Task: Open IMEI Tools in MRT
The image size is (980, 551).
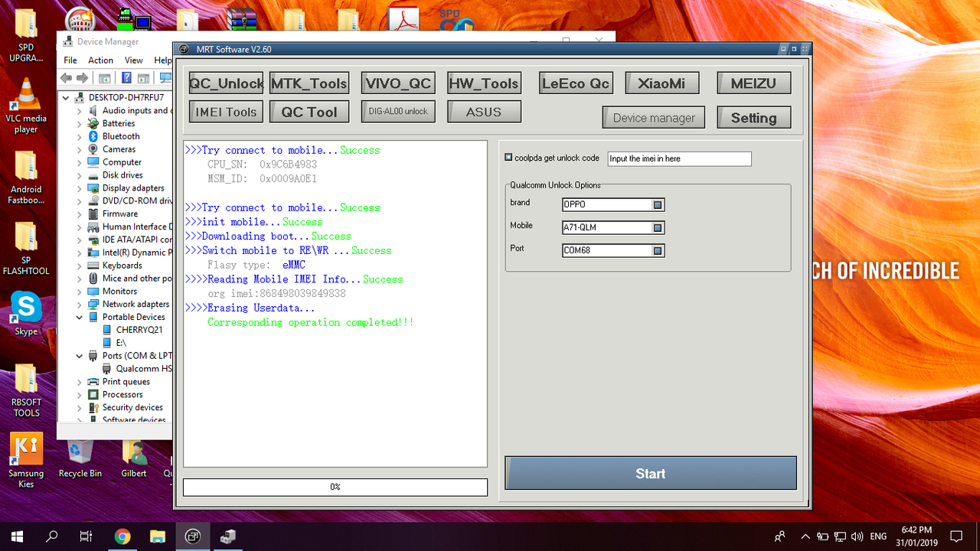Action: 226,112
